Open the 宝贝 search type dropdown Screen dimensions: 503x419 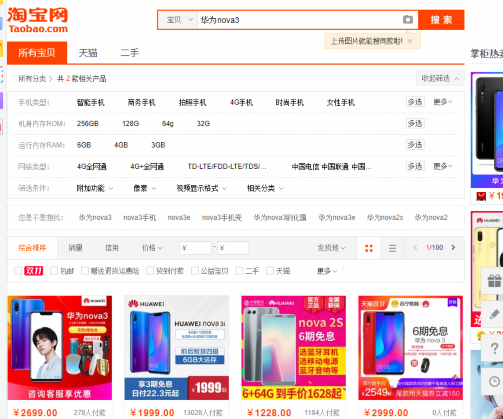point(178,20)
